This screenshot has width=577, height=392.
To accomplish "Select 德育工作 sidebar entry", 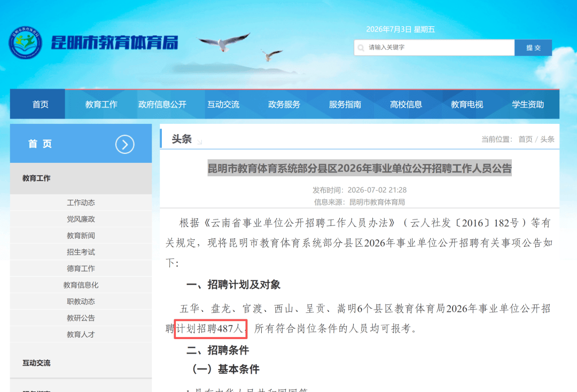I will point(81,269).
